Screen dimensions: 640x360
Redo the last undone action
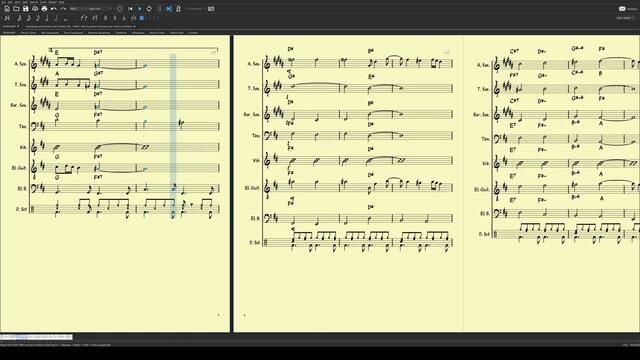coord(63,9)
